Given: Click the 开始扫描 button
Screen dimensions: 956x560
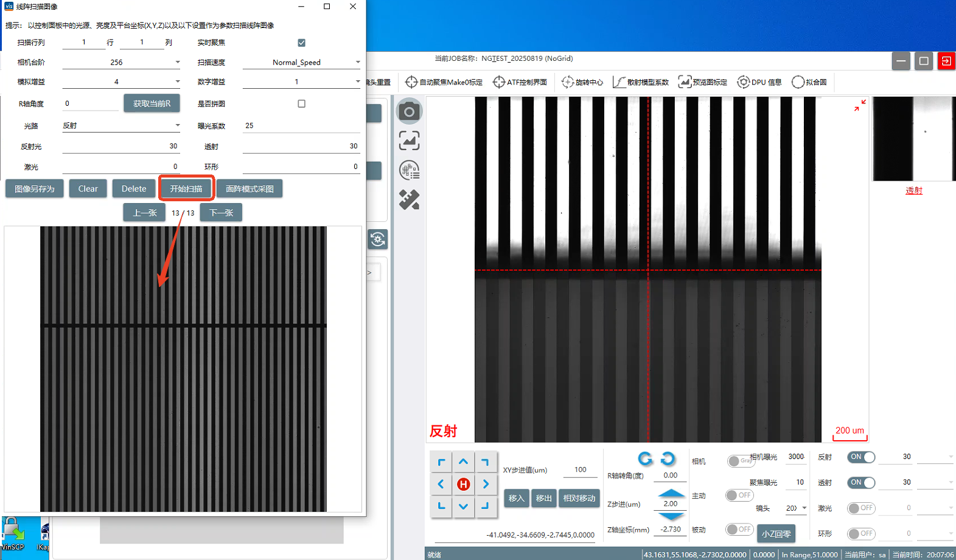Looking at the screenshot, I should tap(186, 188).
